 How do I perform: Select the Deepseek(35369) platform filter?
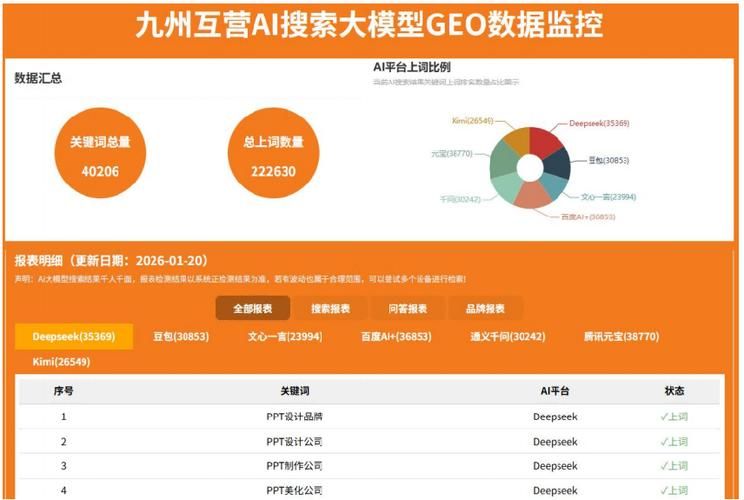click(x=74, y=337)
